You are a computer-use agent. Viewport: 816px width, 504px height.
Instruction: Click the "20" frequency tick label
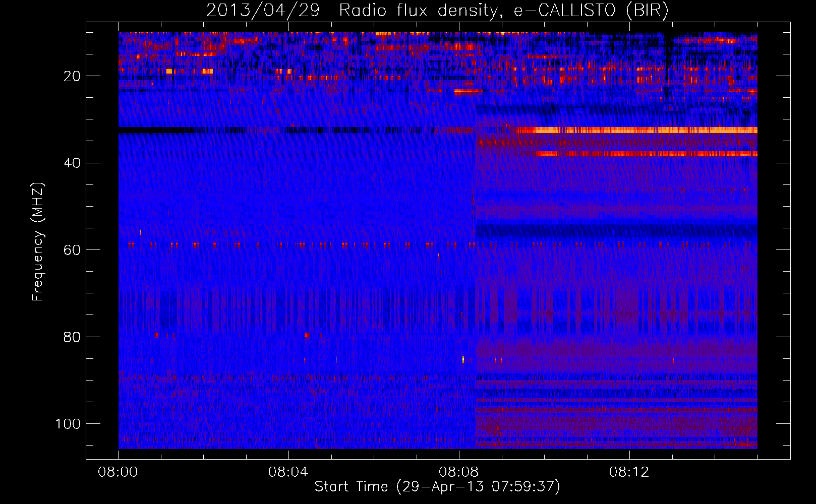(x=73, y=76)
